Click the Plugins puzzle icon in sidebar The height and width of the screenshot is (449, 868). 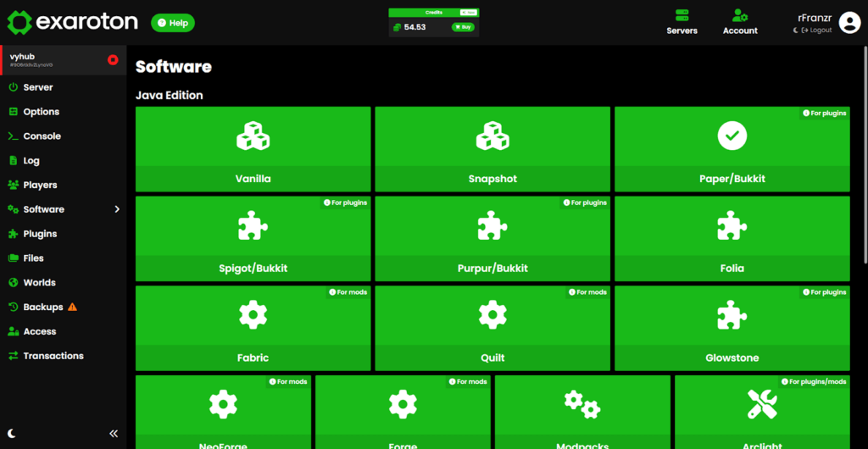14,233
